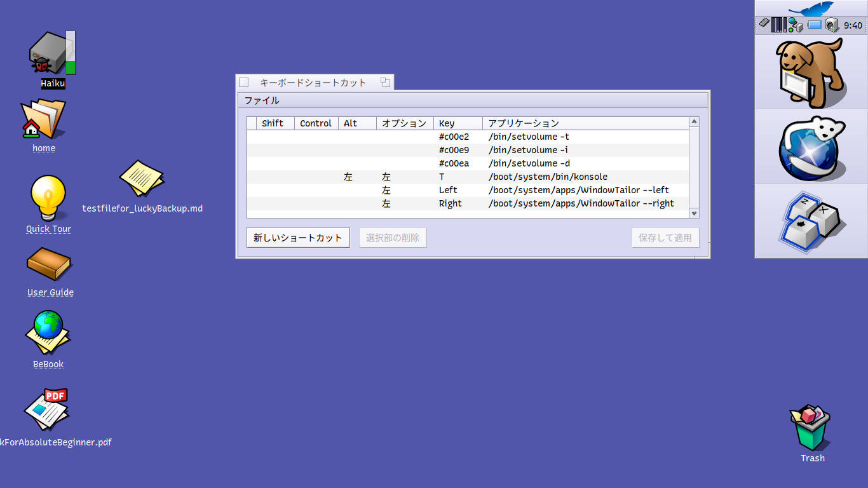Select the Tracker dog icon in Deskbar
868x488 pixels.
[811, 72]
